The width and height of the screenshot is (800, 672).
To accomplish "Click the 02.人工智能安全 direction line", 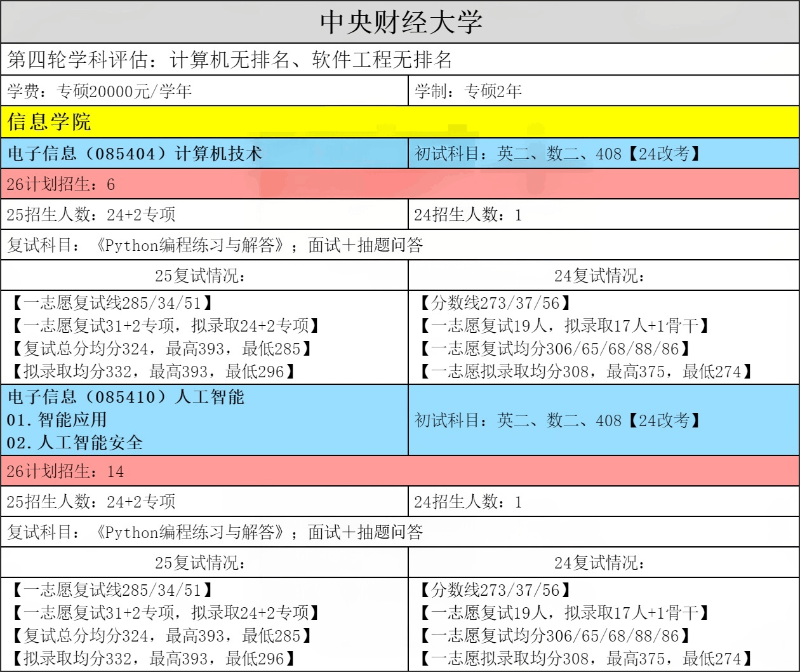I will [75, 443].
